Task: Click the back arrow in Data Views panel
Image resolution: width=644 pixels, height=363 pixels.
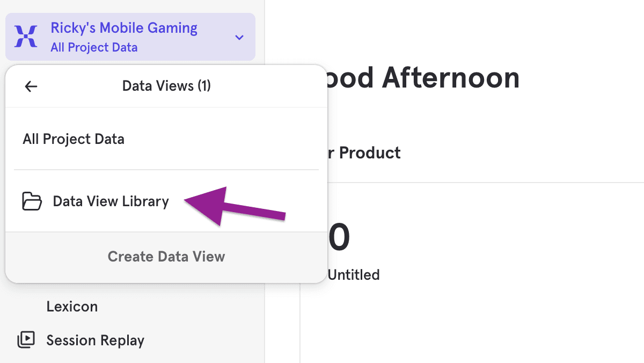Action: (31, 86)
